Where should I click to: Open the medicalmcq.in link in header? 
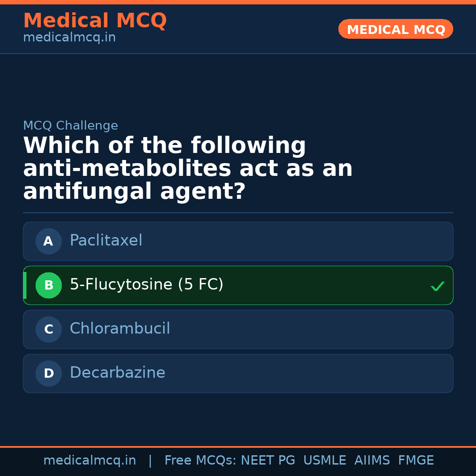coord(69,37)
